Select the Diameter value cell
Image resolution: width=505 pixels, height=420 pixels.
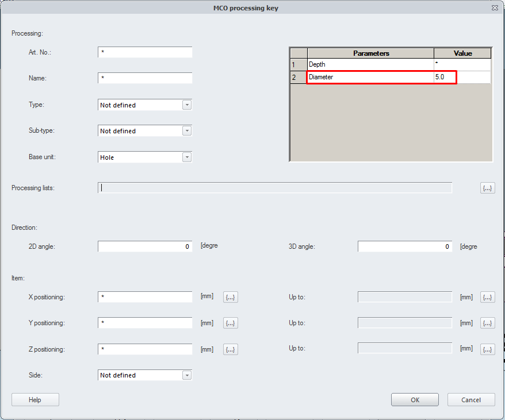[462, 77]
